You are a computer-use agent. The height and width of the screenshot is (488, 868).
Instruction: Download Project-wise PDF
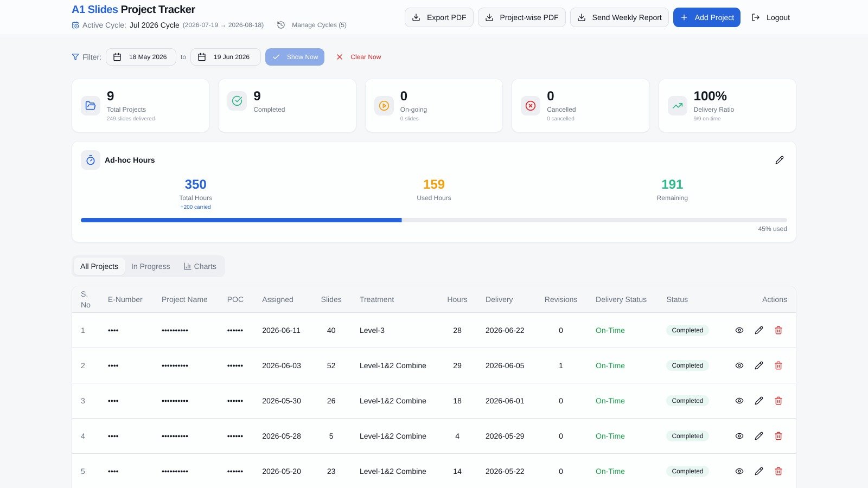coord(522,17)
